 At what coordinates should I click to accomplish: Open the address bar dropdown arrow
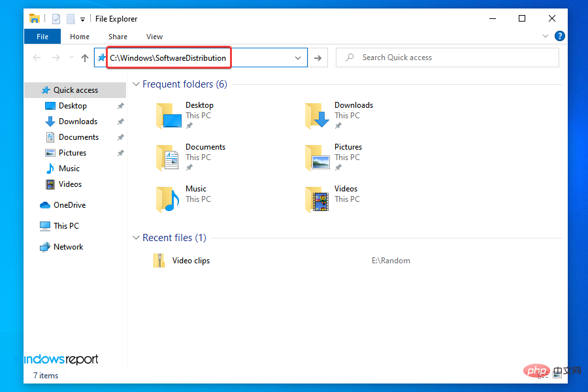tap(298, 57)
